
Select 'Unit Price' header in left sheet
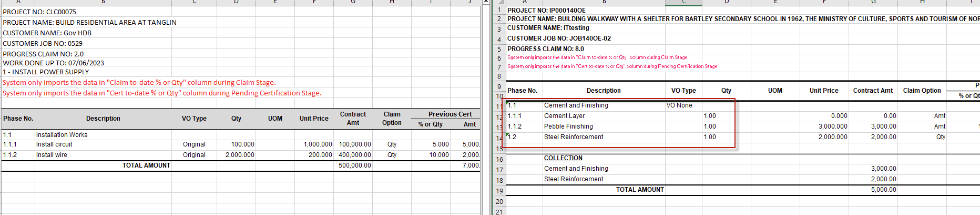[x=314, y=118]
